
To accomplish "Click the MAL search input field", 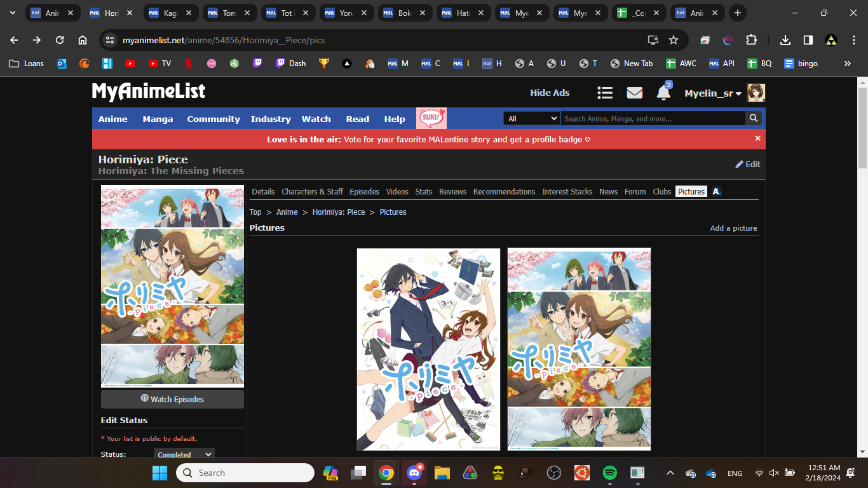I will (653, 118).
